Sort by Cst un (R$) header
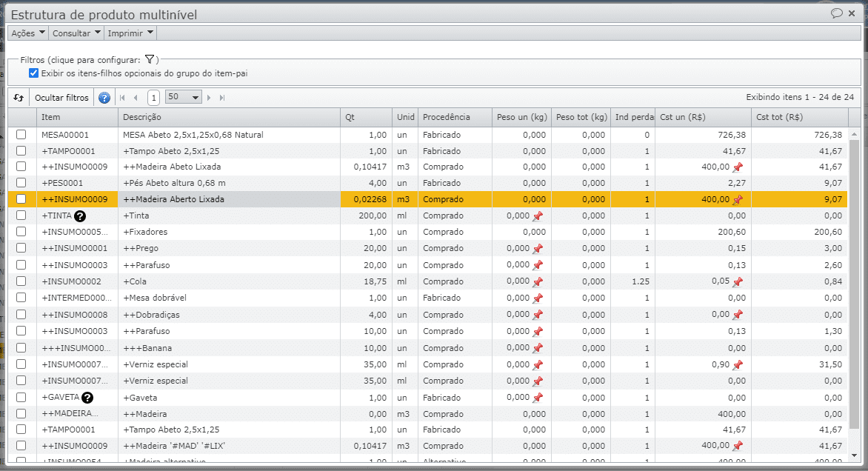 (x=703, y=117)
